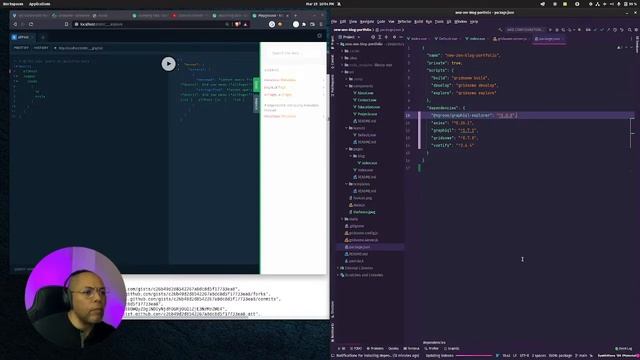Collapse the components folder in project tree
The width and height of the screenshot is (640, 360).
(347, 86)
